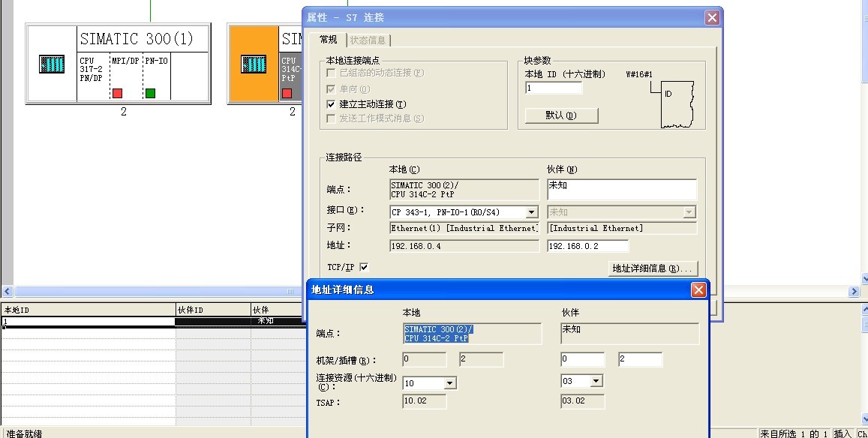Image resolution: width=868 pixels, height=438 pixels.
Task: Click the network view horizontal scrollbar right arrow
Action: pyautogui.click(x=854, y=291)
